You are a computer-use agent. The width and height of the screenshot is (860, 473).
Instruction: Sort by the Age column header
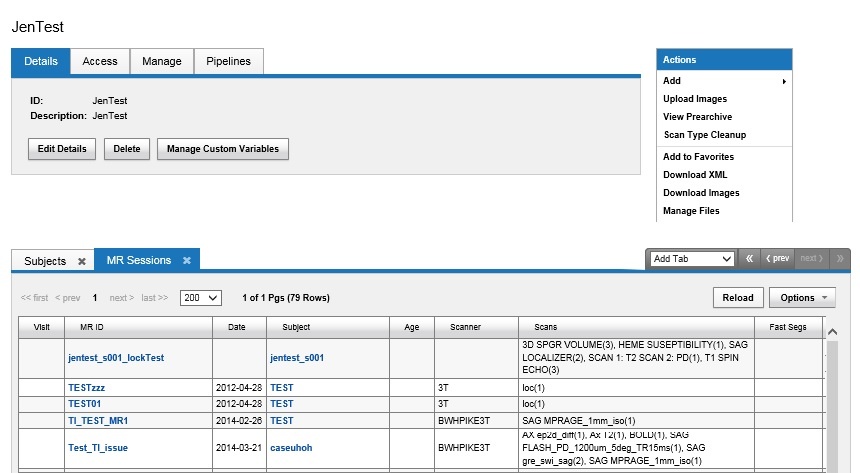pyautogui.click(x=412, y=327)
